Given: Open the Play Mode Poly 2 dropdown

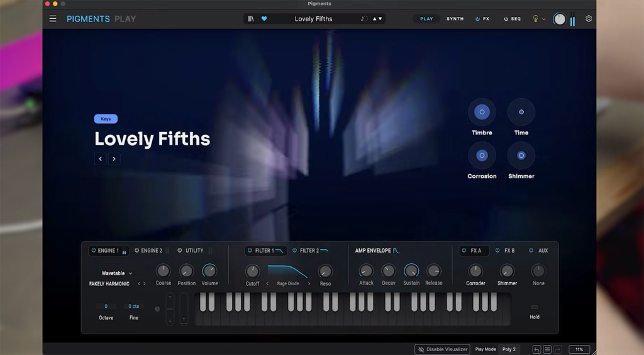Looking at the screenshot, I should (x=508, y=349).
